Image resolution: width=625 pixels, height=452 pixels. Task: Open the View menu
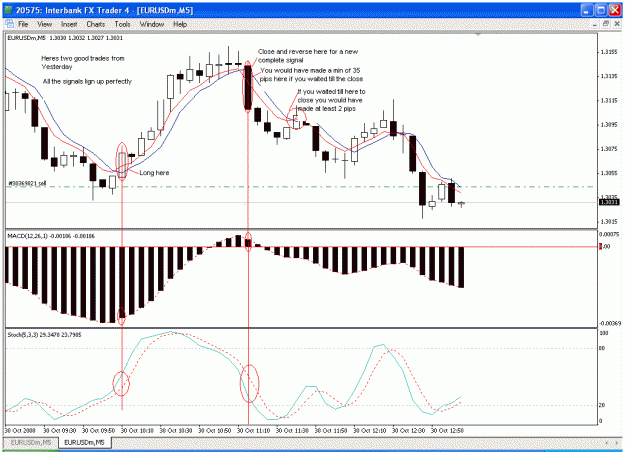click(x=44, y=24)
